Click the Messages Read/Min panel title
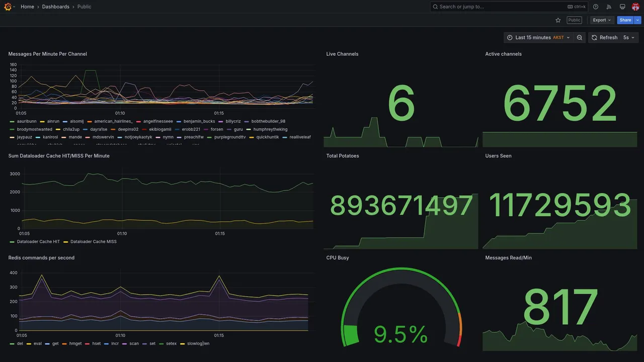 pos(508,258)
